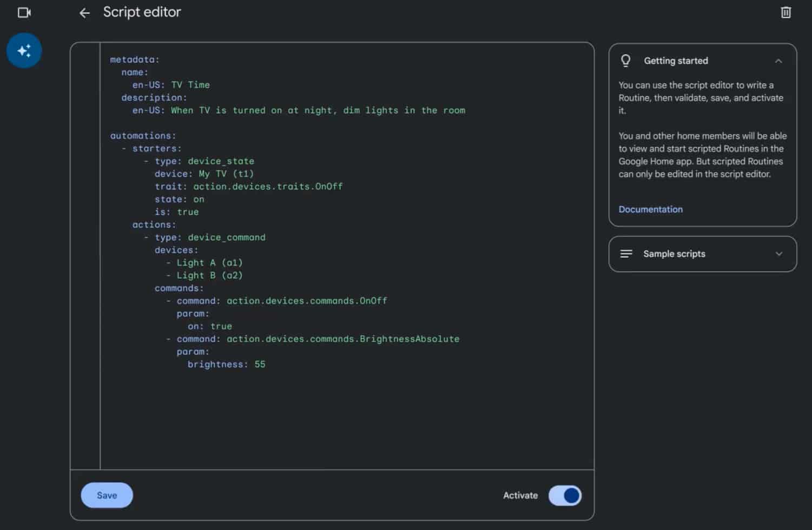Click the Sample scripts header label
Image resolution: width=812 pixels, height=530 pixels.
coord(674,254)
